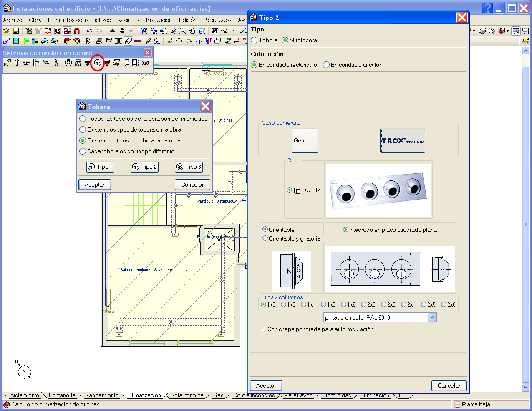532x411 pixels.
Task: Select the Tobera radio option under Tipo
Action: [x=255, y=41]
